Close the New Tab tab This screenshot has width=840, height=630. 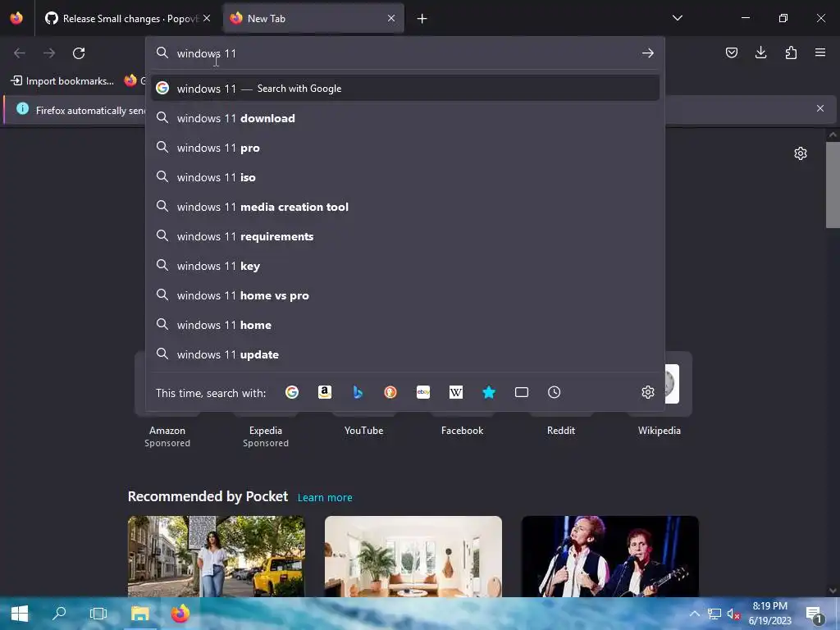(x=391, y=18)
